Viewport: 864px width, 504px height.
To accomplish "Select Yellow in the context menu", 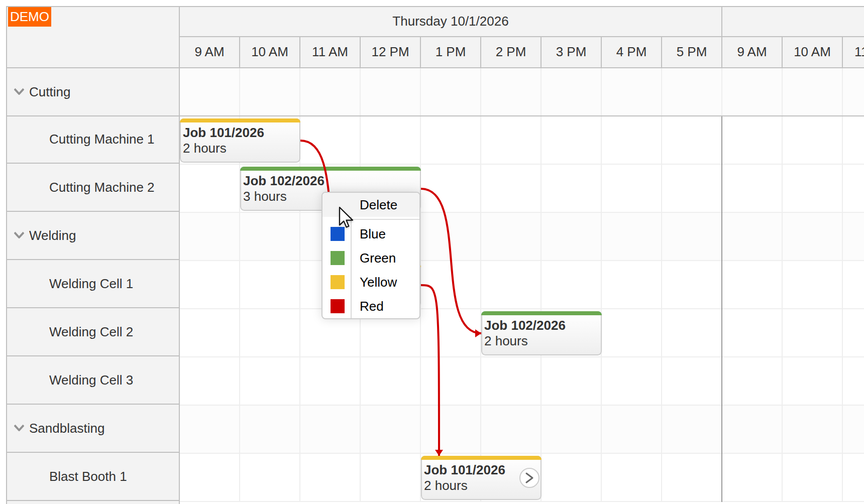I will (371, 282).
